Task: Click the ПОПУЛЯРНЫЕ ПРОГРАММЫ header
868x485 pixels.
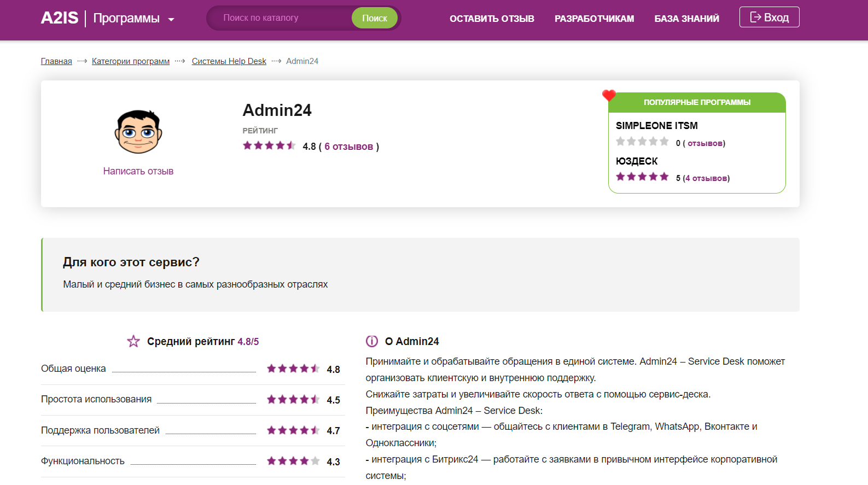Action: point(697,102)
